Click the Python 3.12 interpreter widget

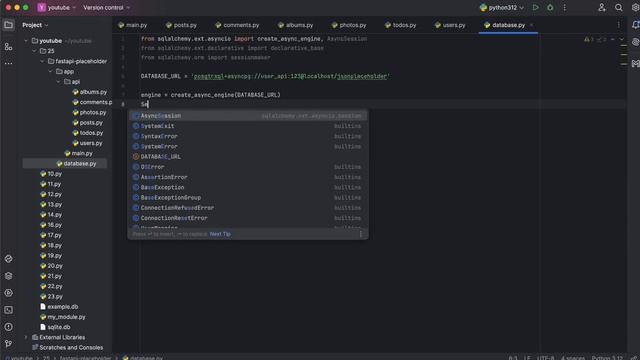[x=607, y=358]
